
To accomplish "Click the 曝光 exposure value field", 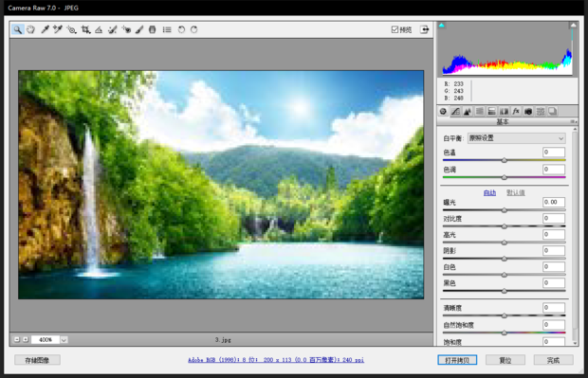I will [554, 202].
